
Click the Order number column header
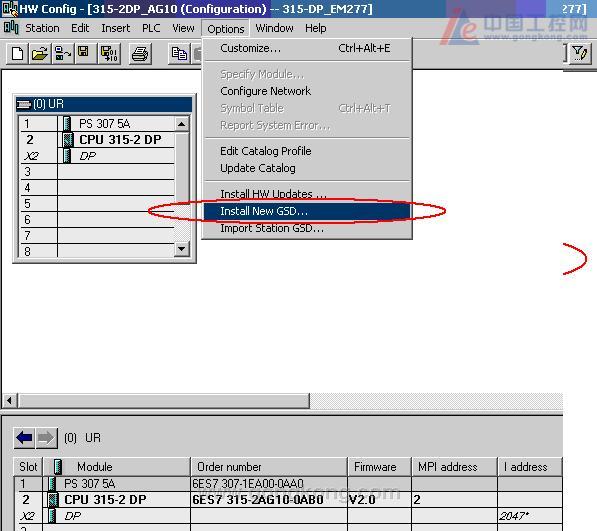pyautogui.click(x=269, y=467)
